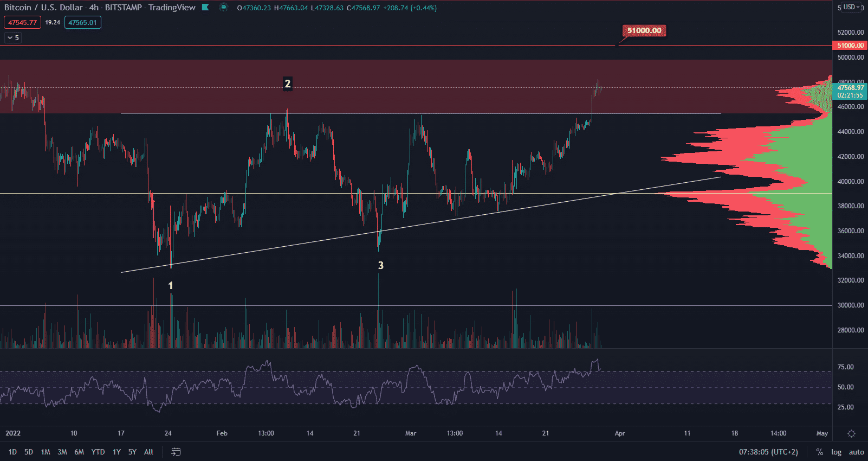Click the 51000.00 price callout label
The image size is (868, 461).
pos(644,31)
